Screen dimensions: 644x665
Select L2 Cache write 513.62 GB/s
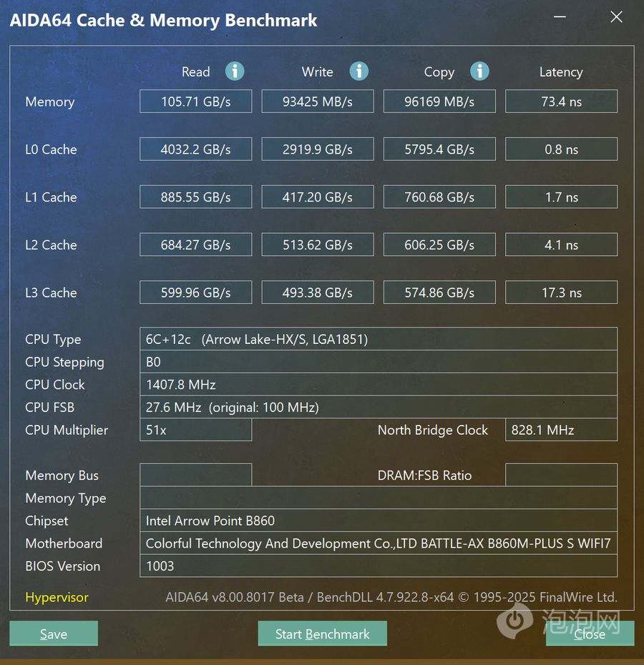(318, 245)
